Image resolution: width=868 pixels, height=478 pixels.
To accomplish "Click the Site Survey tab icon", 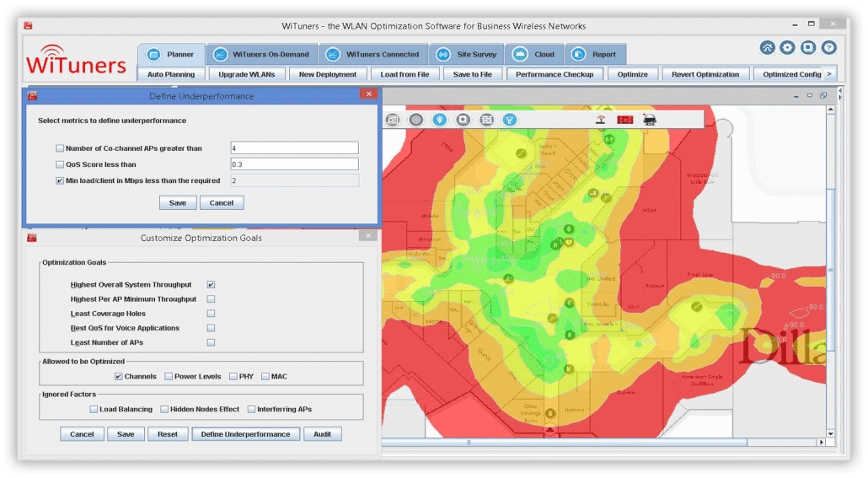I will coord(443,54).
